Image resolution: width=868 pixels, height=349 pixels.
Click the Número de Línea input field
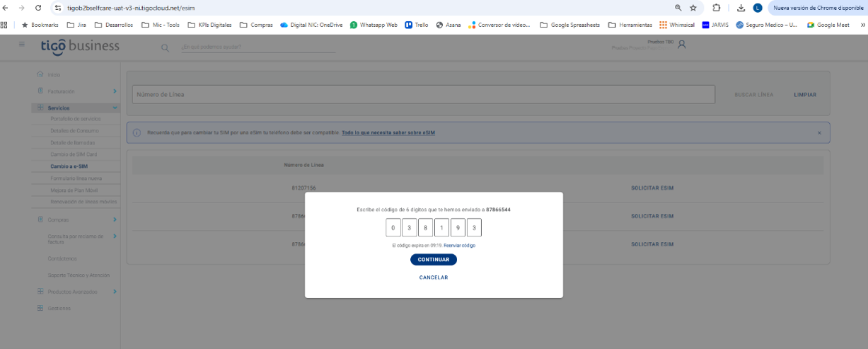point(424,95)
